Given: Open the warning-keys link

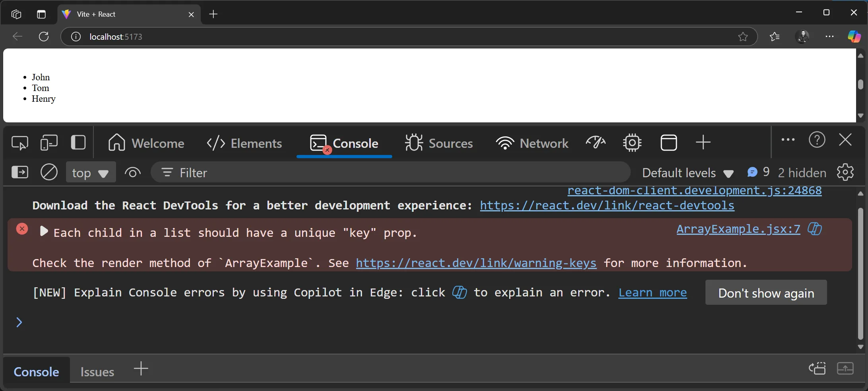Looking at the screenshot, I should pyautogui.click(x=476, y=263).
